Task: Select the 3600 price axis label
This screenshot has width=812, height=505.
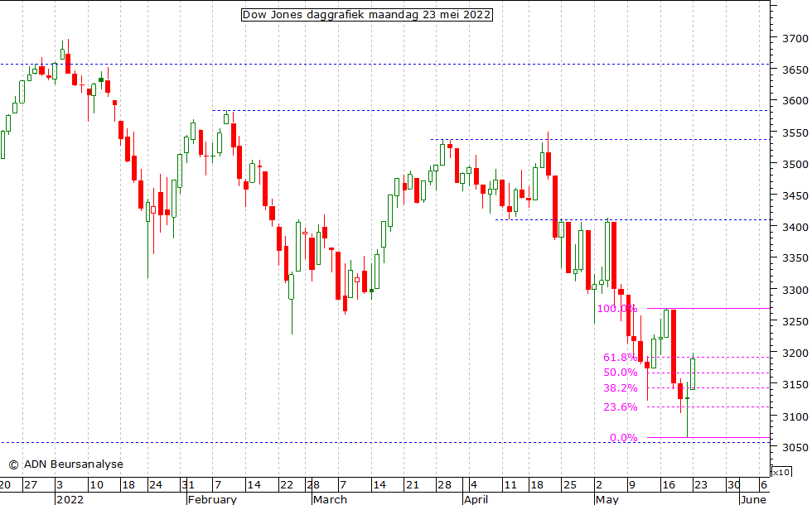Action: coord(795,101)
